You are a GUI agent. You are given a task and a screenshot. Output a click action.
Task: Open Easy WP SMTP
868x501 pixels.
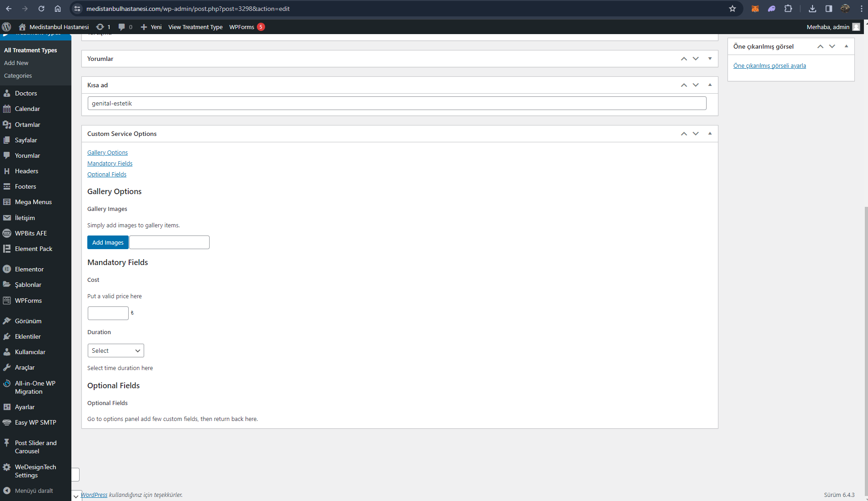35,422
